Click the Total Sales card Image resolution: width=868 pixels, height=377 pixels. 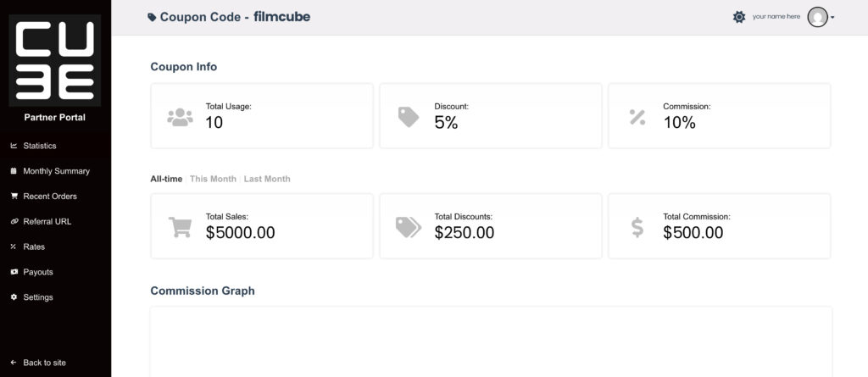click(x=262, y=226)
